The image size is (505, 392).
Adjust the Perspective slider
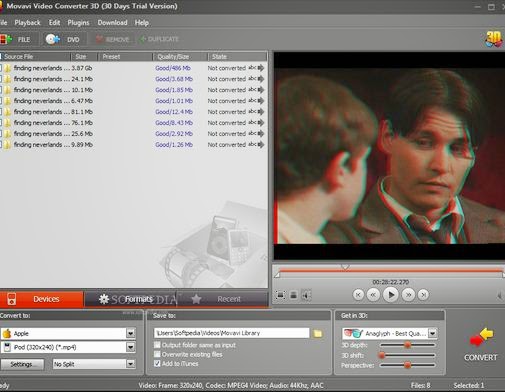pos(407,365)
